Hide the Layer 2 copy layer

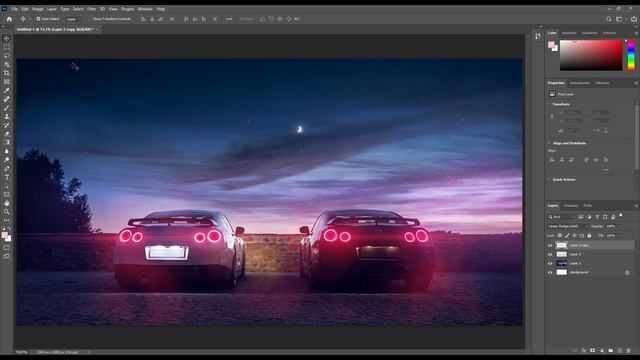550,245
